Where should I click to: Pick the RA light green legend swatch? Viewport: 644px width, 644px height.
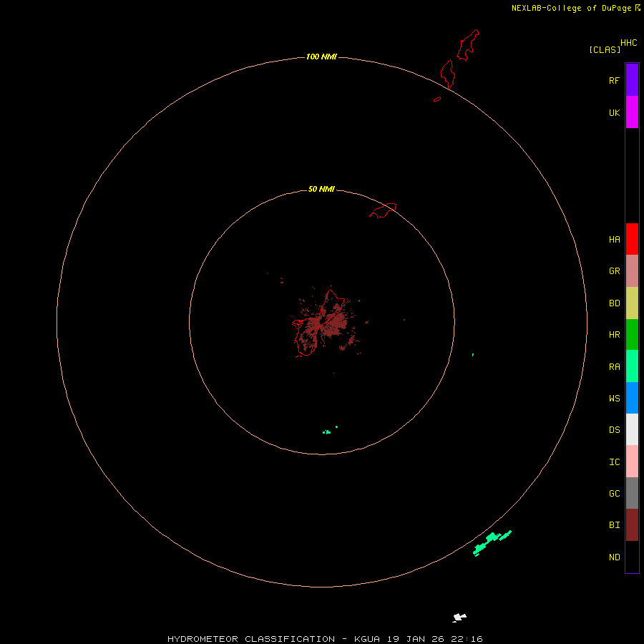(632, 366)
